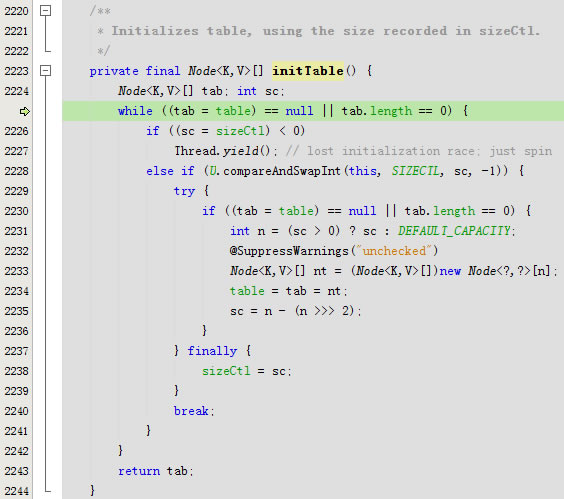
Task: Click the 'finally' keyword
Action: [x=212, y=351]
